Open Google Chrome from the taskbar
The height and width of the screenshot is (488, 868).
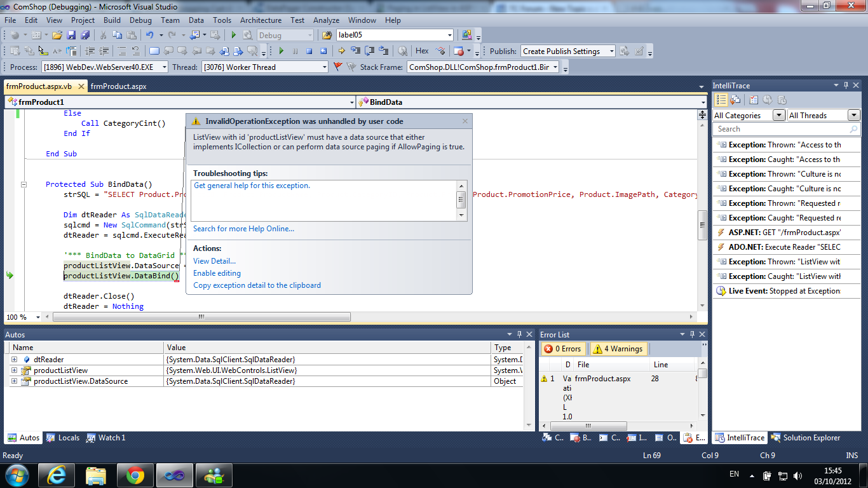tap(135, 475)
